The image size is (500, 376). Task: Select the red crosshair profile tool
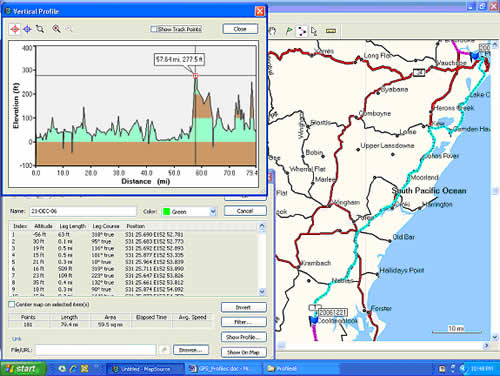point(15,29)
